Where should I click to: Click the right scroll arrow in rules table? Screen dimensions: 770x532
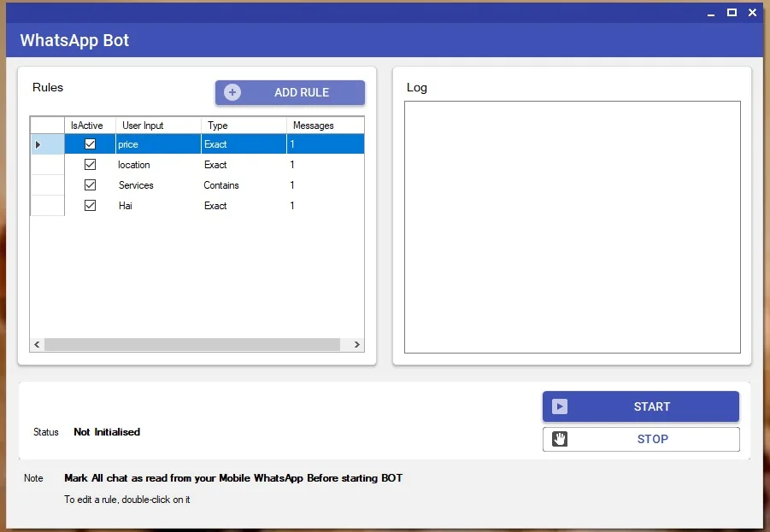click(357, 345)
